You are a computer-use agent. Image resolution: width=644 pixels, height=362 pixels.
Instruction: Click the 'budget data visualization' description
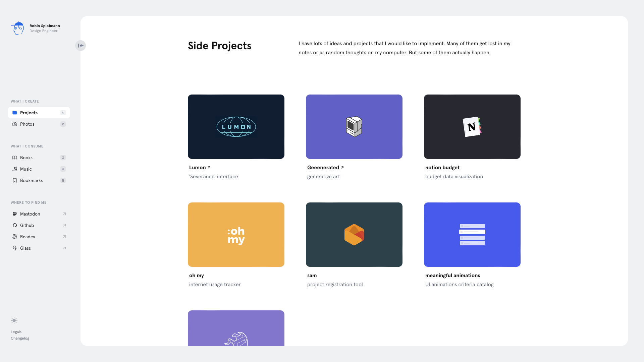point(454,177)
